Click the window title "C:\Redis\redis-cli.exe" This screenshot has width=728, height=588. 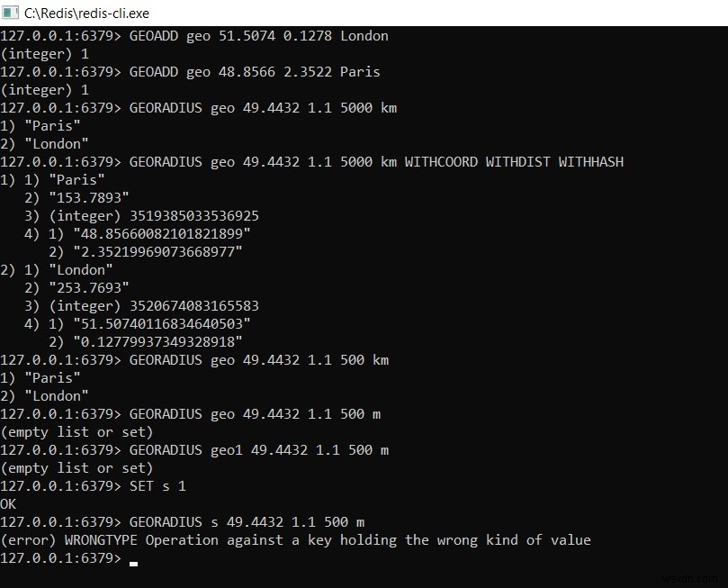point(86,14)
